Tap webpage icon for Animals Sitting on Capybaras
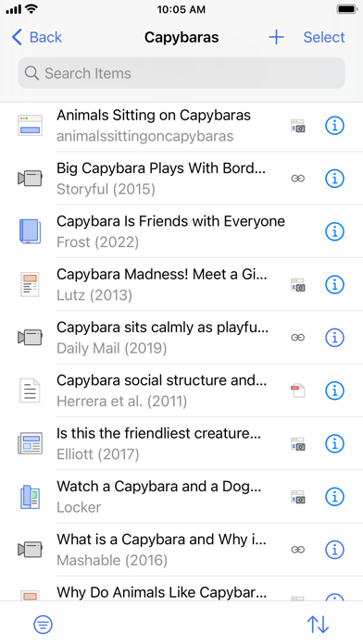 coord(30,125)
